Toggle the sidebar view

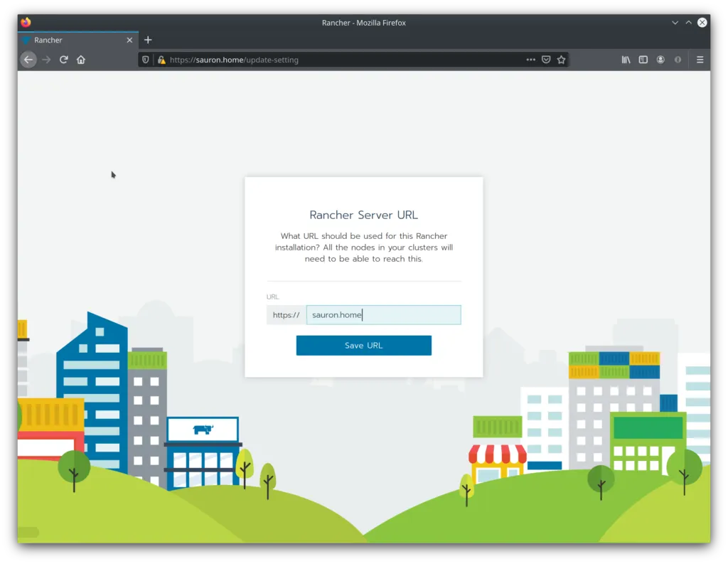[643, 60]
